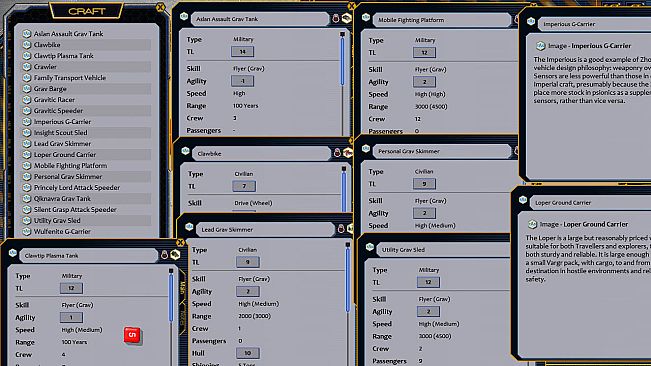Open link icon beside Imperious G-Carrier in Craft list
651x366 pixels.
coord(27,122)
